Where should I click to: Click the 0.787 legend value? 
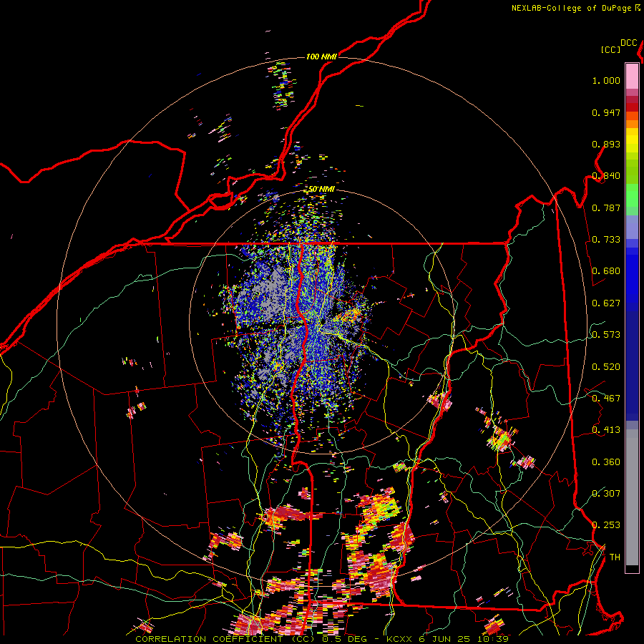coord(606,208)
